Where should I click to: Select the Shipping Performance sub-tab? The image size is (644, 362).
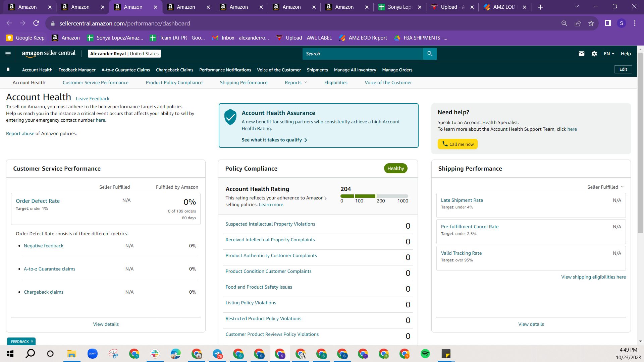(244, 82)
